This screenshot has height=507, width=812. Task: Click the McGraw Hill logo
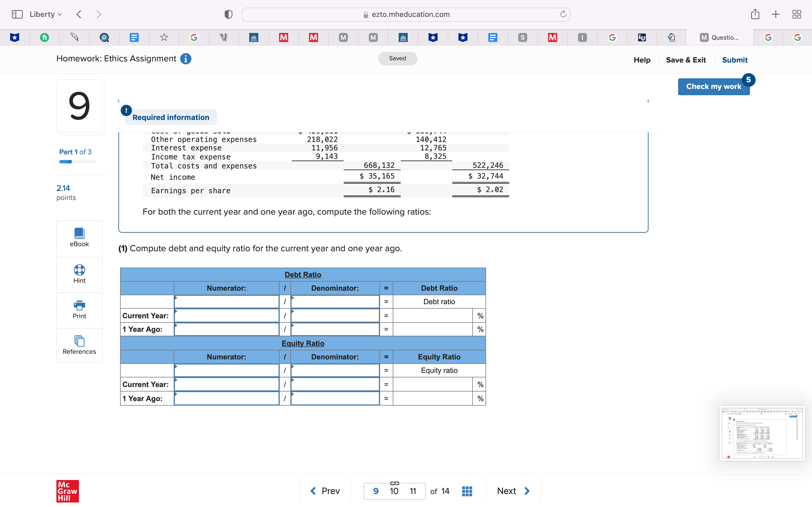(67, 491)
